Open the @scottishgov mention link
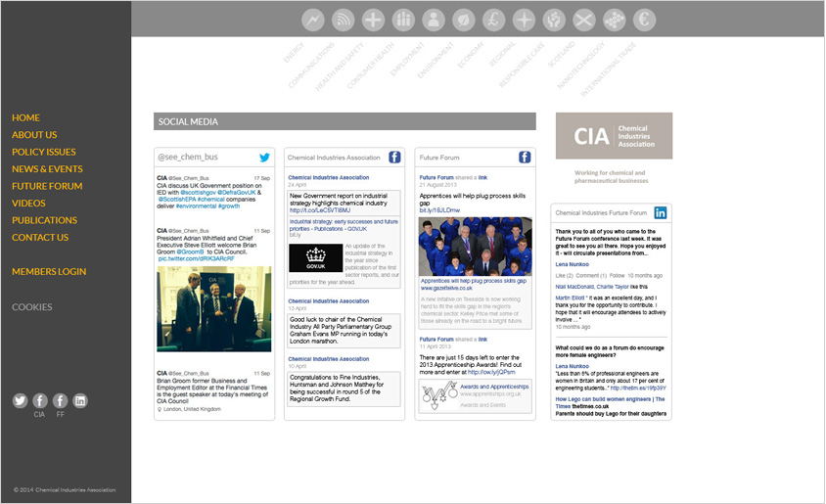Viewport: 826px width, 504px height. point(198,193)
